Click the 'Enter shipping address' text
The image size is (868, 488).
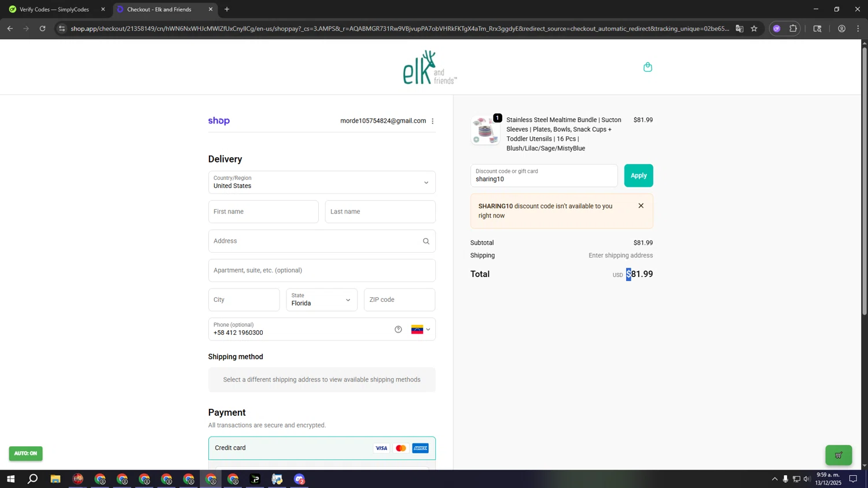pyautogui.click(x=620, y=256)
